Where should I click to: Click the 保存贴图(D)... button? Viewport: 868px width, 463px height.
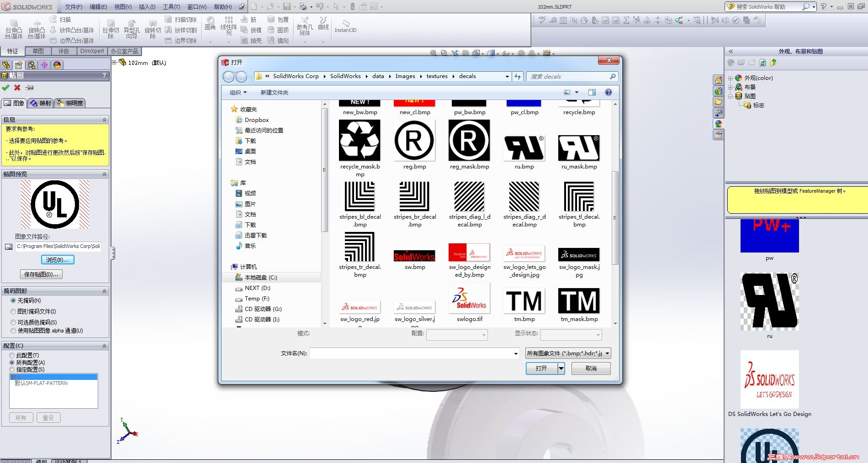coord(41,274)
